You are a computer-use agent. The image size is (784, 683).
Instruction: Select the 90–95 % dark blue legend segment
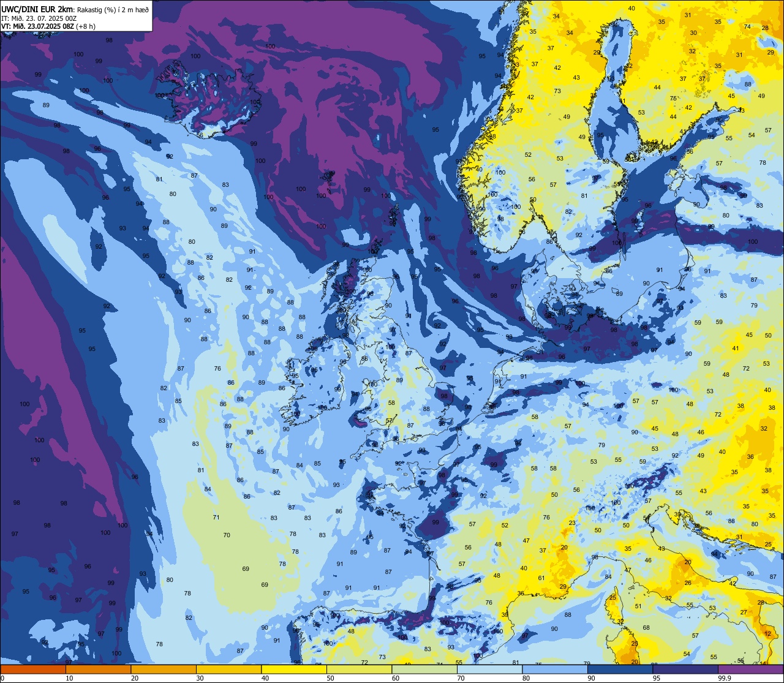620,670
